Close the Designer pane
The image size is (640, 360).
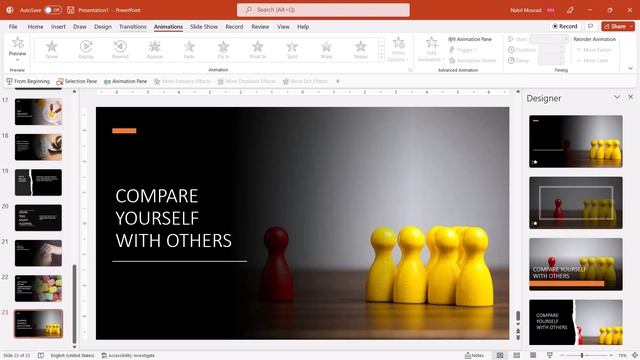(x=631, y=97)
